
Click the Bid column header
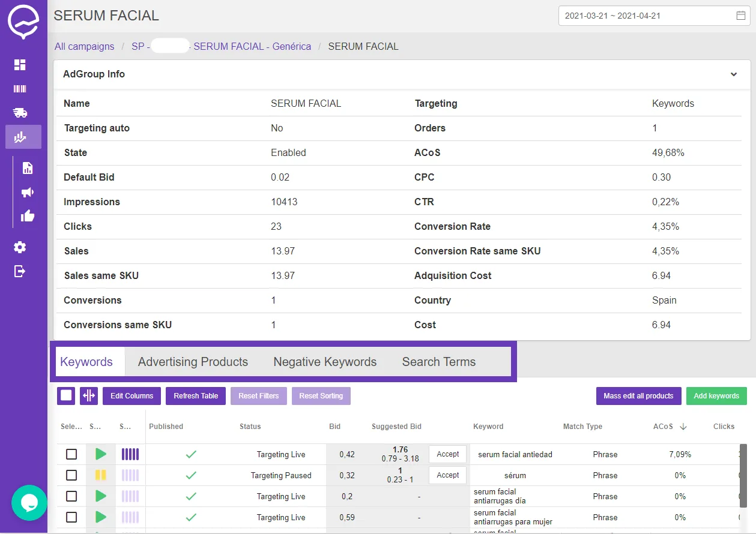(335, 427)
